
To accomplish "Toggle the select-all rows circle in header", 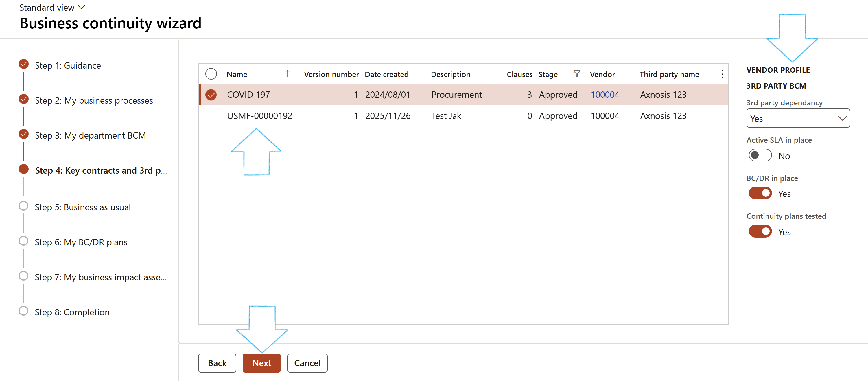I will (x=211, y=74).
